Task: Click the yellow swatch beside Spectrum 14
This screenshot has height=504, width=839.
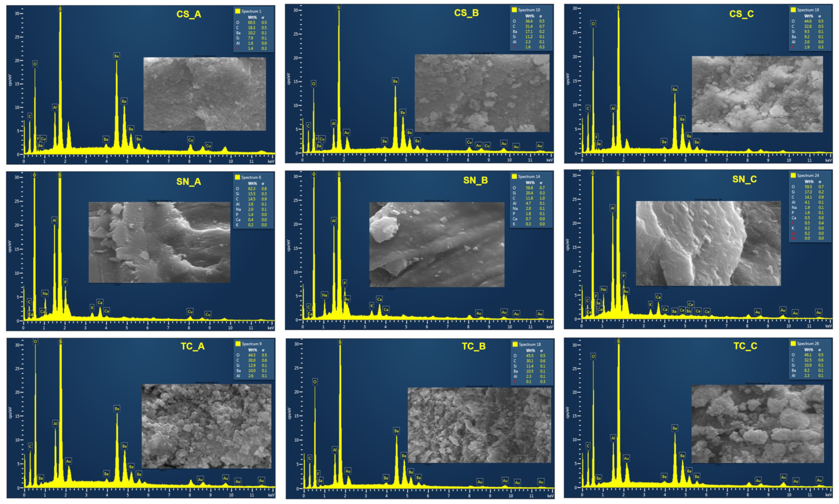Action: 514,176
